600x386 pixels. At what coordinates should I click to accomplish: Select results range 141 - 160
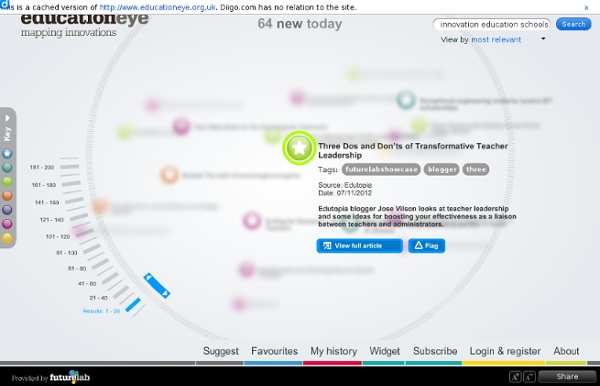[x=47, y=202]
